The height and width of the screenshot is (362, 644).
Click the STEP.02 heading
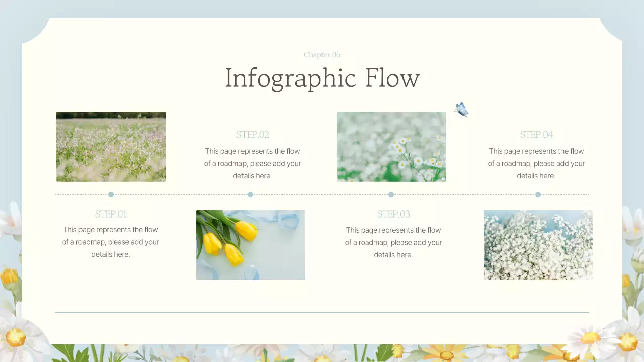point(253,135)
